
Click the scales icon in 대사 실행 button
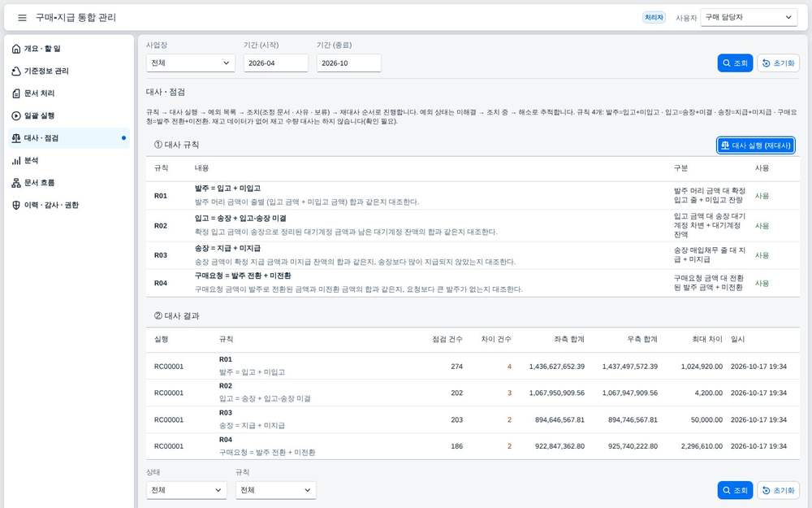[725, 145]
